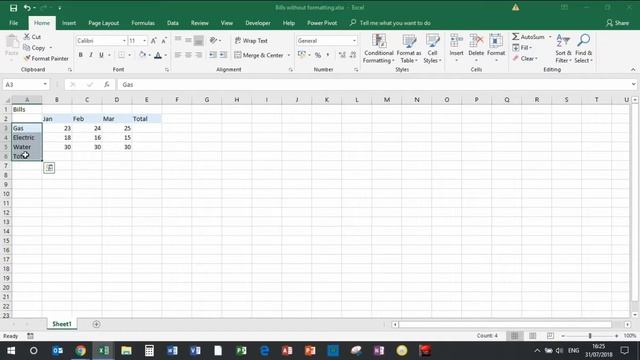
Task: Click the Share button
Action: (x=618, y=23)
